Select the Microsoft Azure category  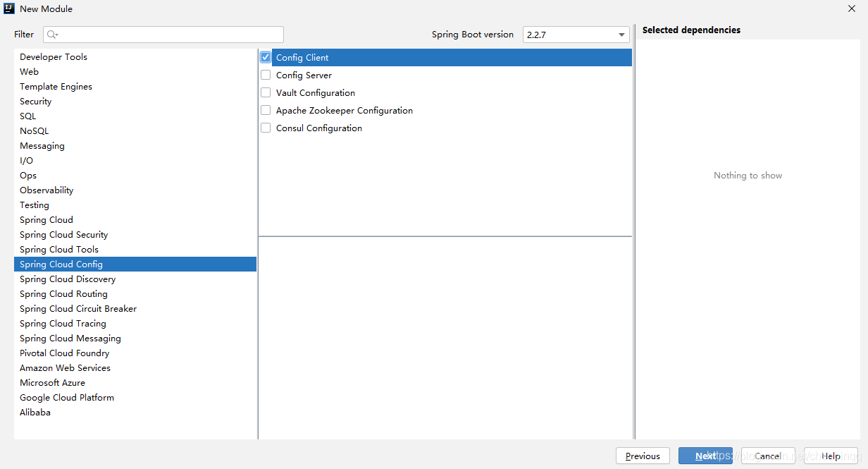pos(135,383)
